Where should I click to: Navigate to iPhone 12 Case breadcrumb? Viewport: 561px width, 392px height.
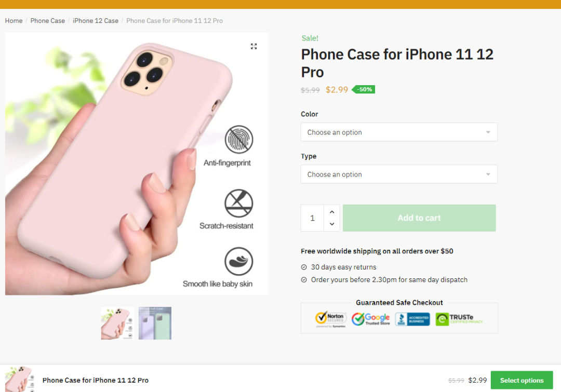tap(96, 21)
